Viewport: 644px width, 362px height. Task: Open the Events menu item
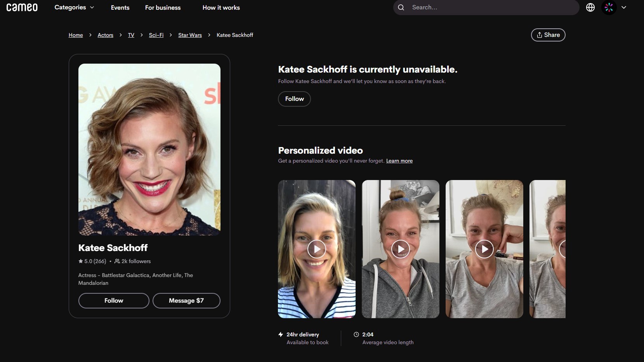pos(120,7)
